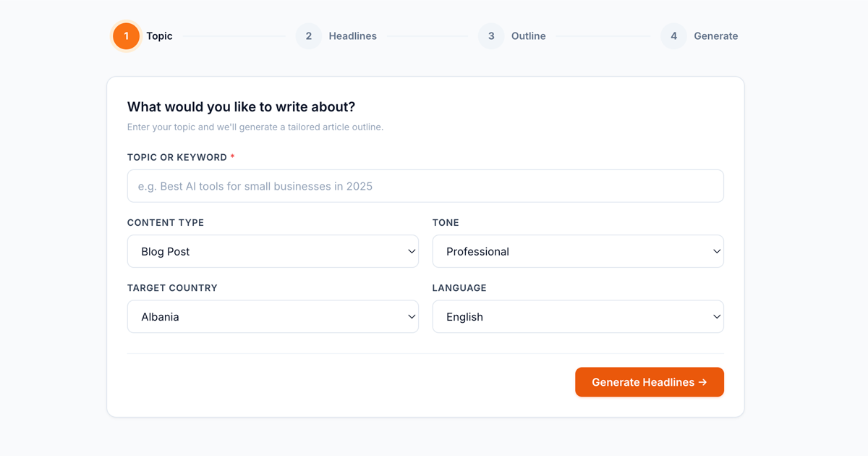868x456 pixels.
Task: Switch to the Outline step label
Action: [528, 36]
